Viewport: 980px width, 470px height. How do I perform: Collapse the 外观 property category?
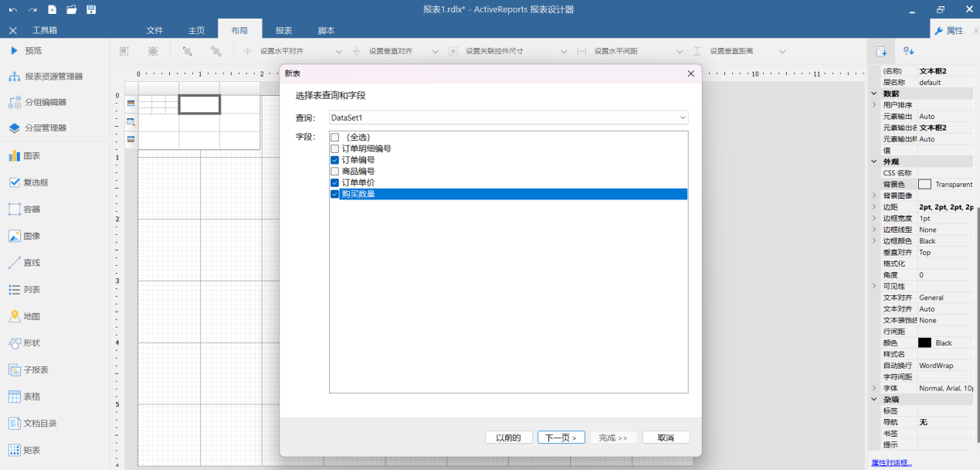(x=874, y=162)
